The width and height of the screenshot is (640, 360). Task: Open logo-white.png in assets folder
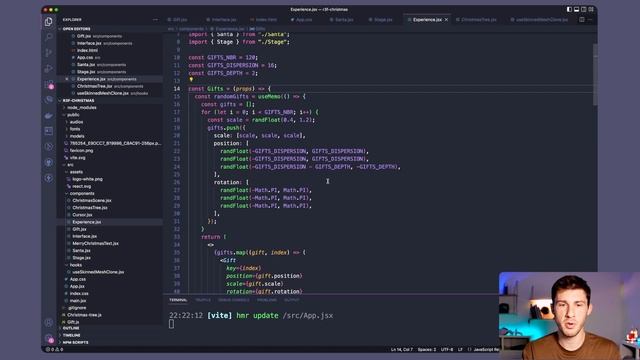tap(87, 179)
